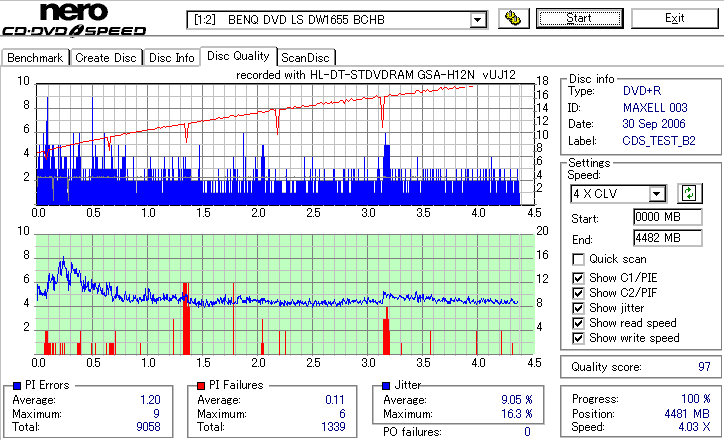Click the drive options icon beside Start
The height and width of the screenshot is (441, 724).
513,18
